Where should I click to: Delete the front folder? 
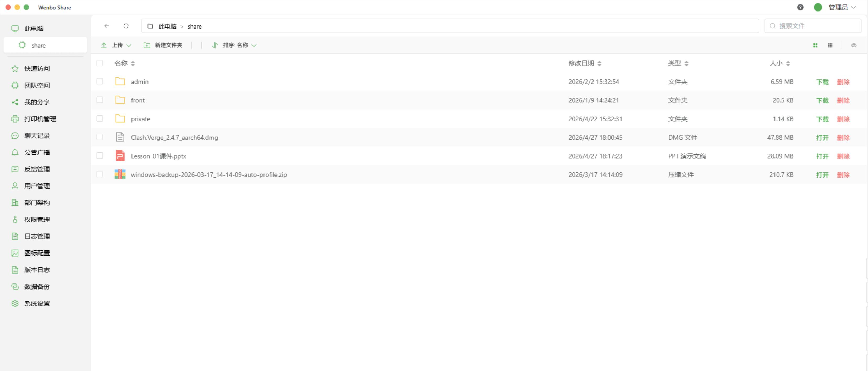[843, 100]
